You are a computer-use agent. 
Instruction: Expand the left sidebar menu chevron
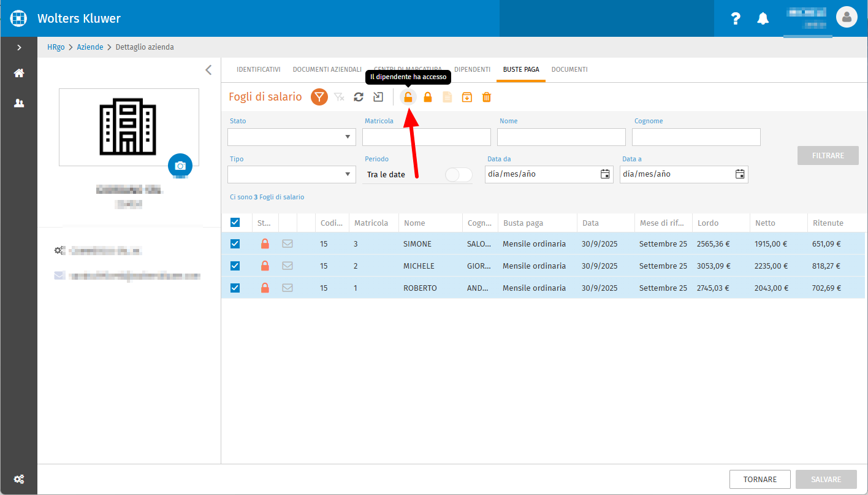click(x=19, y=47)
